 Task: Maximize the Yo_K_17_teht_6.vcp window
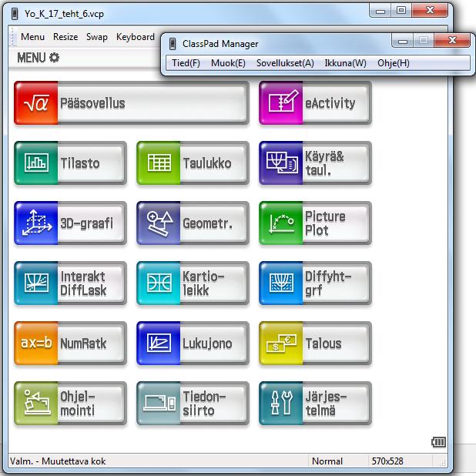pos(401,11)
